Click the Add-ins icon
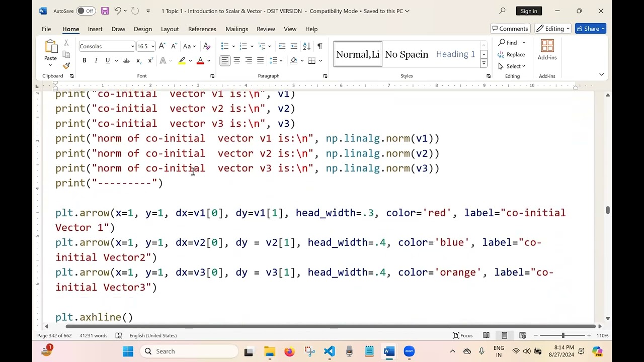The image size is (644, 362). 547,50
